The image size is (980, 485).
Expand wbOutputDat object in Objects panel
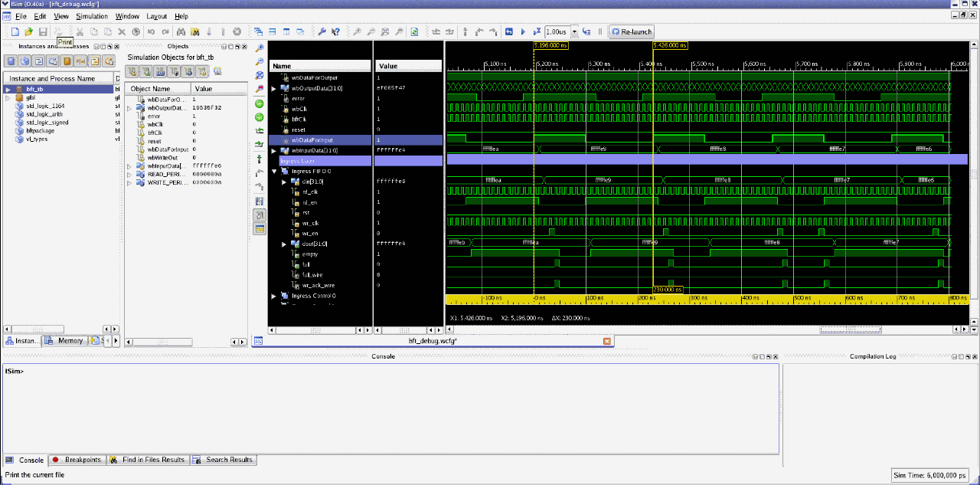click(x=129, y=108)
